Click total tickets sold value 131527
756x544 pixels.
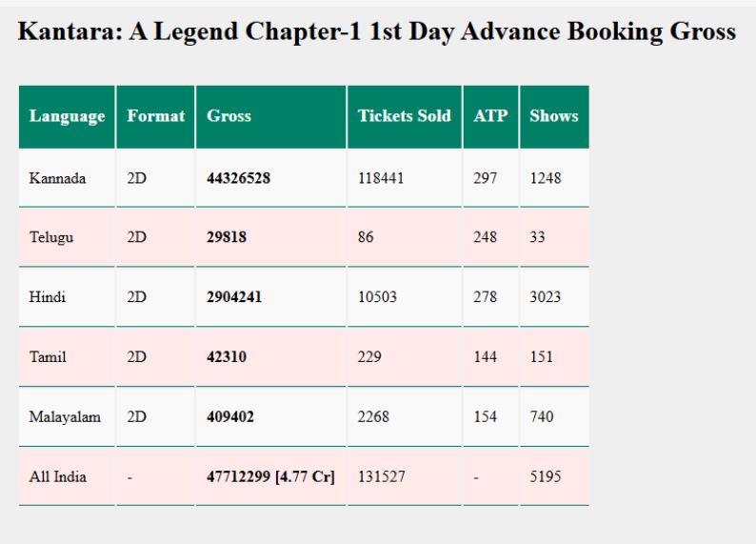pos(382,476)
